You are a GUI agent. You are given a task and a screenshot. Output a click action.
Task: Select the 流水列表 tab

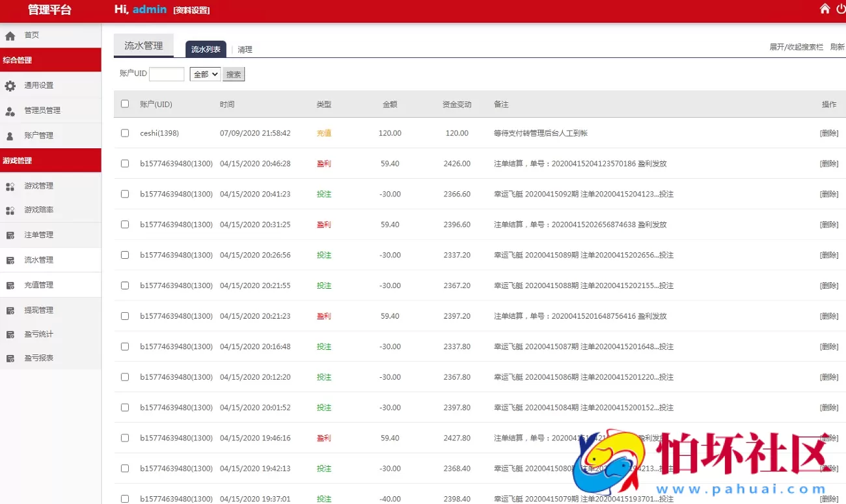[206, 49]
